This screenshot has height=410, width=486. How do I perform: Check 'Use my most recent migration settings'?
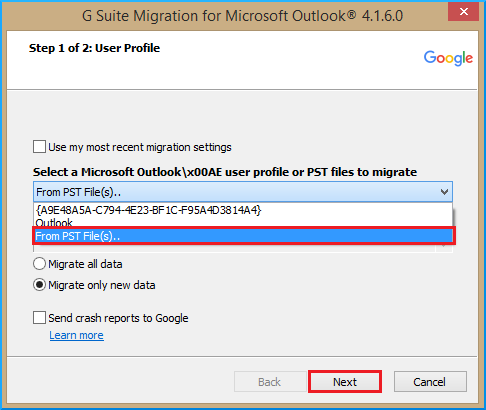click(39, 147)
